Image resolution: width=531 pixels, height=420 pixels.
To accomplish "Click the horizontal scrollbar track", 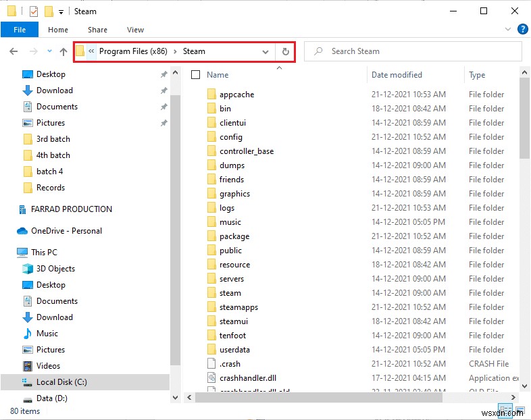I will tap(476, 397).
